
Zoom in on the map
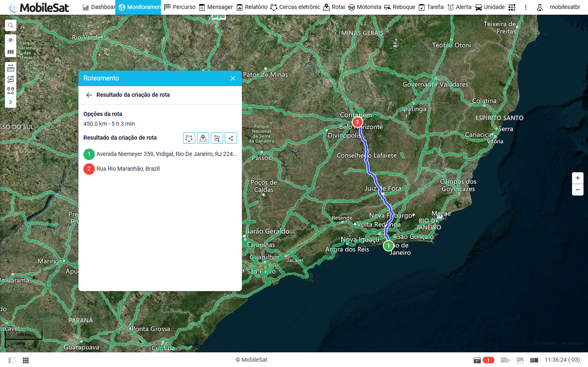[x=578, y=178]
